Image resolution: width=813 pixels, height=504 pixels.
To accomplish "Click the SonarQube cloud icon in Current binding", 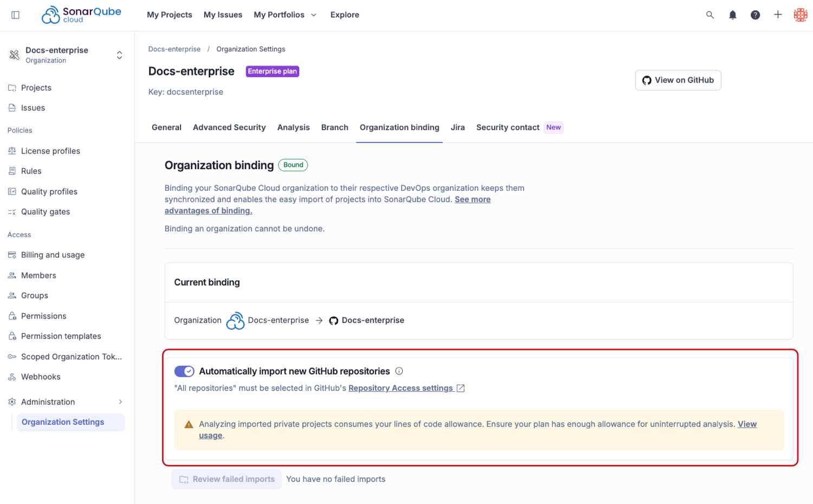I will (x=235, y=320).
